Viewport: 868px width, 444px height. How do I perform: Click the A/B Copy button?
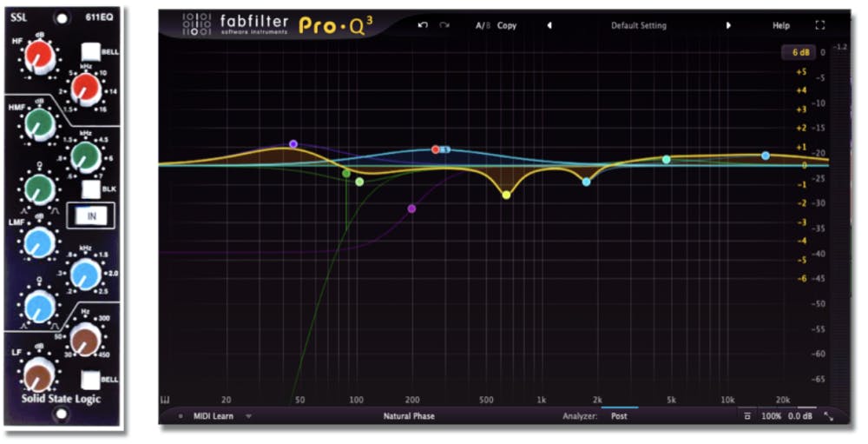click(x=506, y=25)
